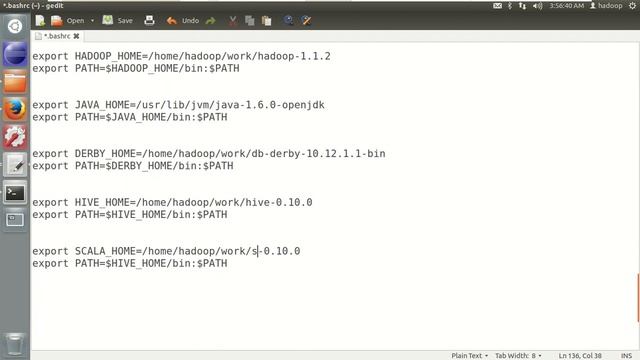Place cursor in HADOOP_HOME export line
Image resolution: width=640 pixels, height=360 pixels.
coord(181,56)
